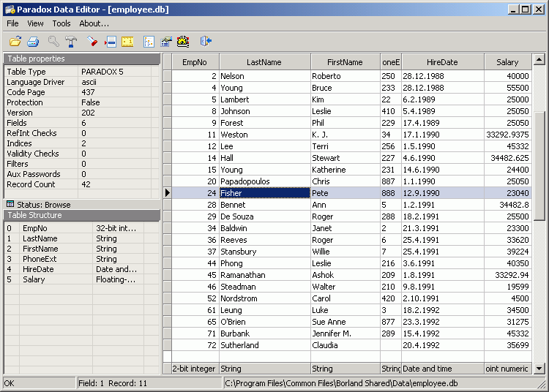Click the table properties hand icon
Viewport: 549px width, 392px height.
166,41
